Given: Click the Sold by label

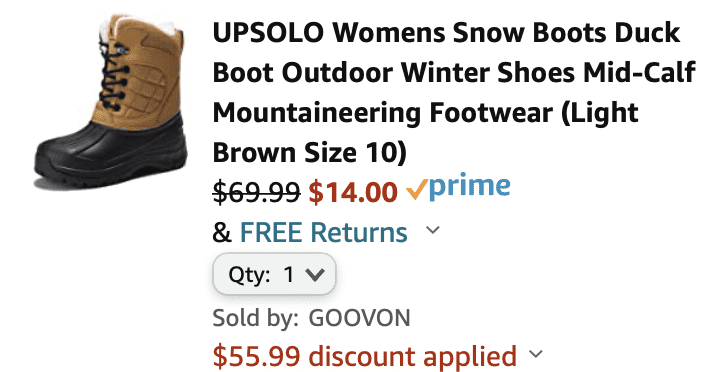Looking at the screenshot, I should click(255, 319).
